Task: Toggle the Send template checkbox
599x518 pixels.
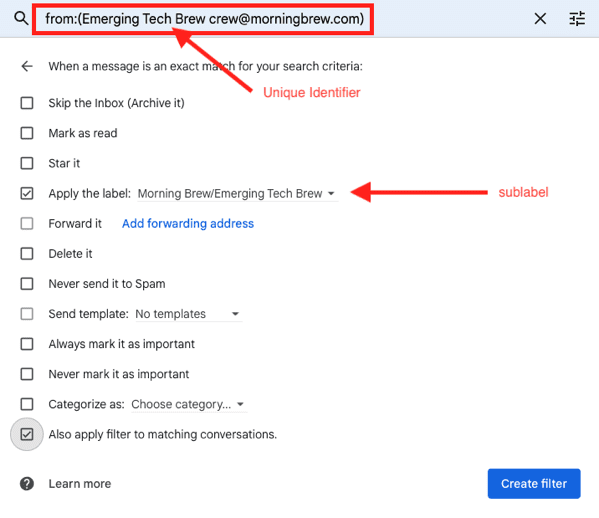Action: pos(27,314)
